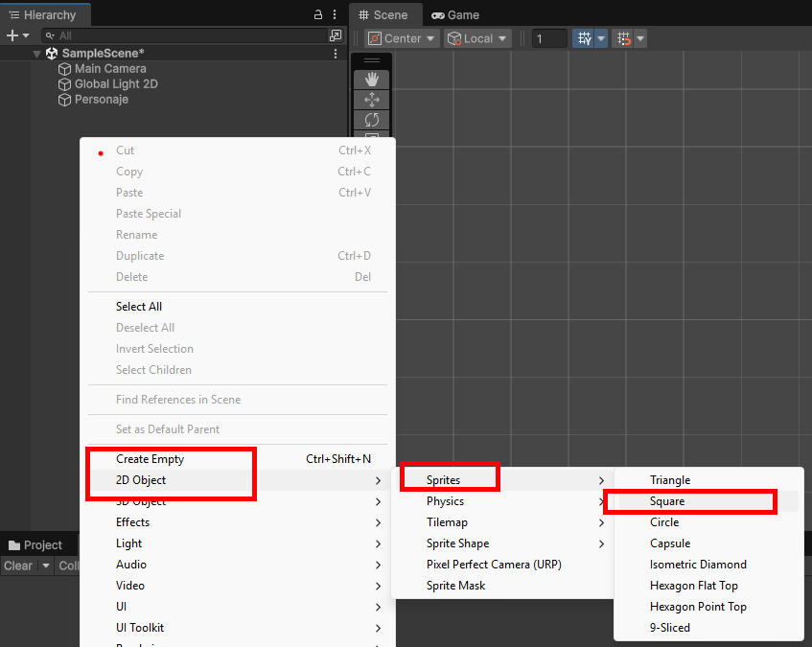This screenshot has width=812, height=647.
Task: Click the search-by-type icon in Hierarchy search
Action: coord(335,35)
